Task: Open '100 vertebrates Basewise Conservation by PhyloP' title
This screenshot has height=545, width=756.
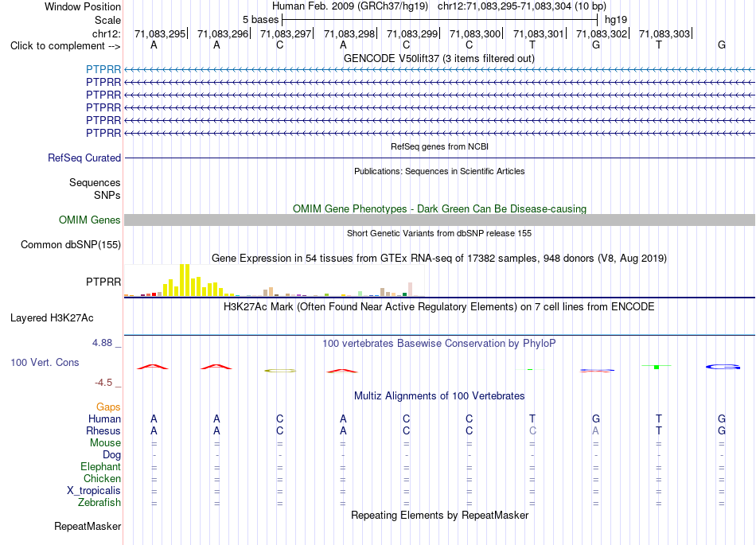Action: [x=439, y=344]
